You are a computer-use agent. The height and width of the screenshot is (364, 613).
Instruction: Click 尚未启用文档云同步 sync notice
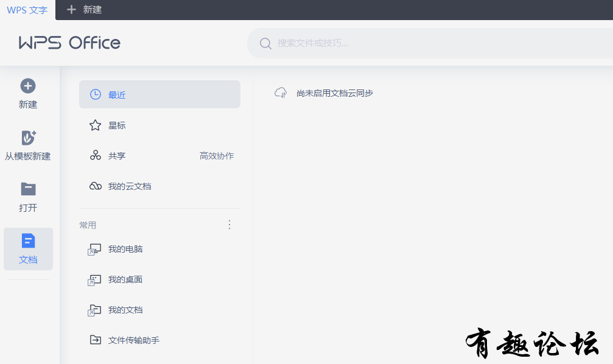[335, 93]
